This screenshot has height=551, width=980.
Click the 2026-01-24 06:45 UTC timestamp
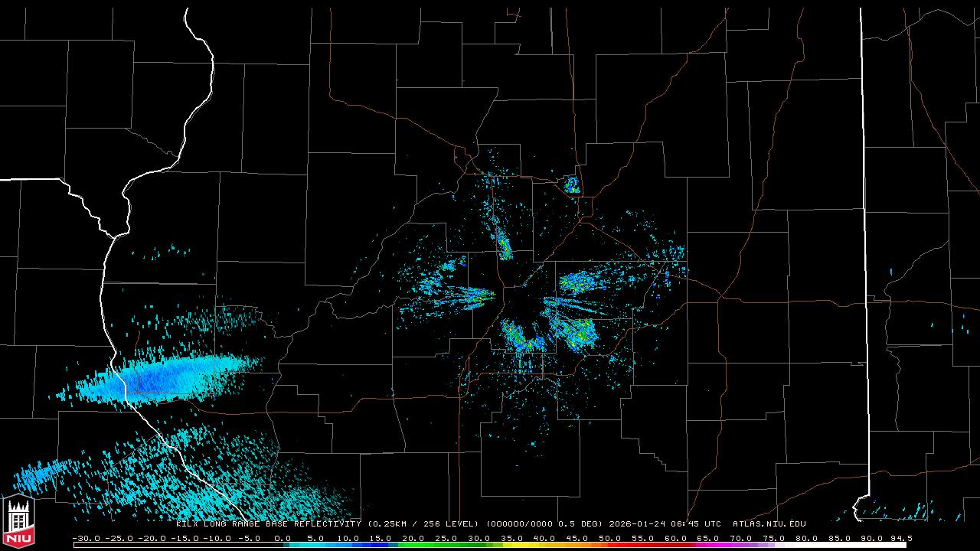(x=665, y=524)
